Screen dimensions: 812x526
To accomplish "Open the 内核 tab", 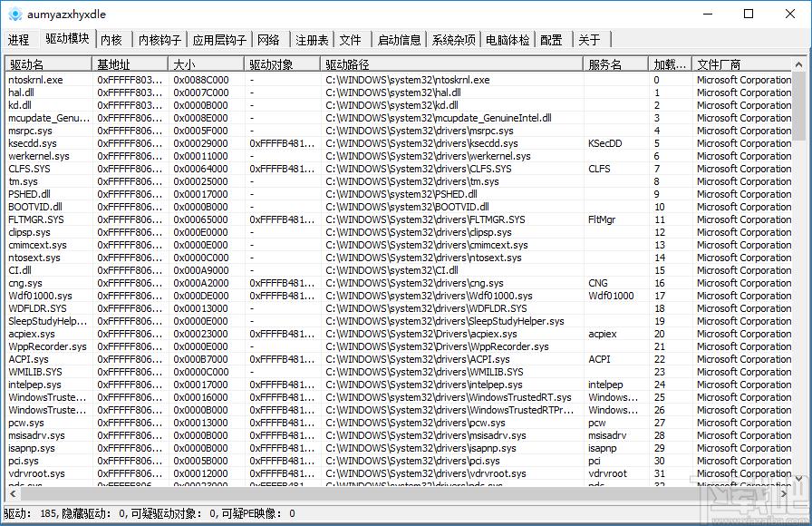I will [111, 40].
